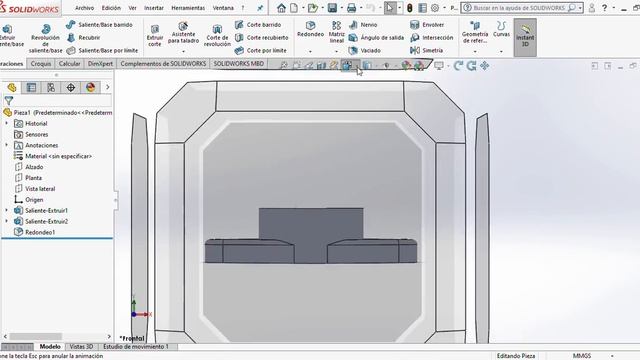Open the dropdown arrow under Curvas
This screenshot has width=640, height=360.
[x=501, y=52]
